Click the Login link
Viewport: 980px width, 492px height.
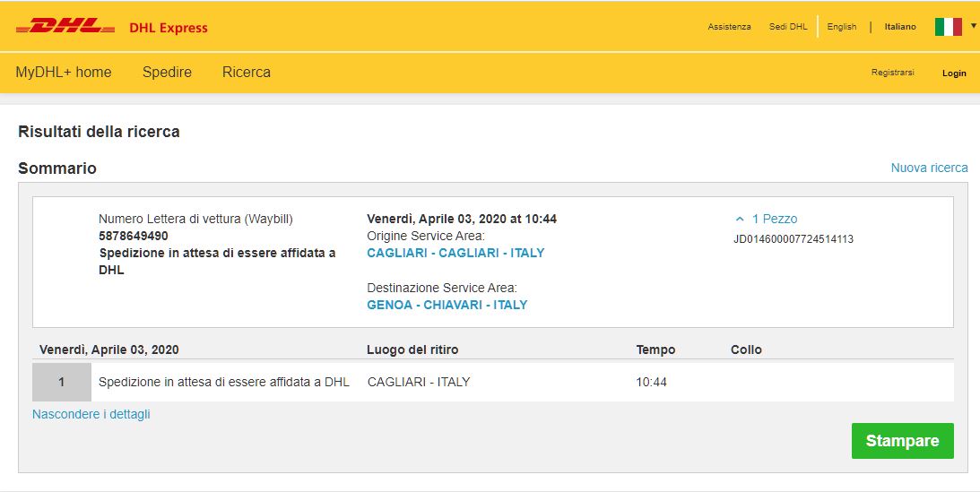(x=954, y=73)
